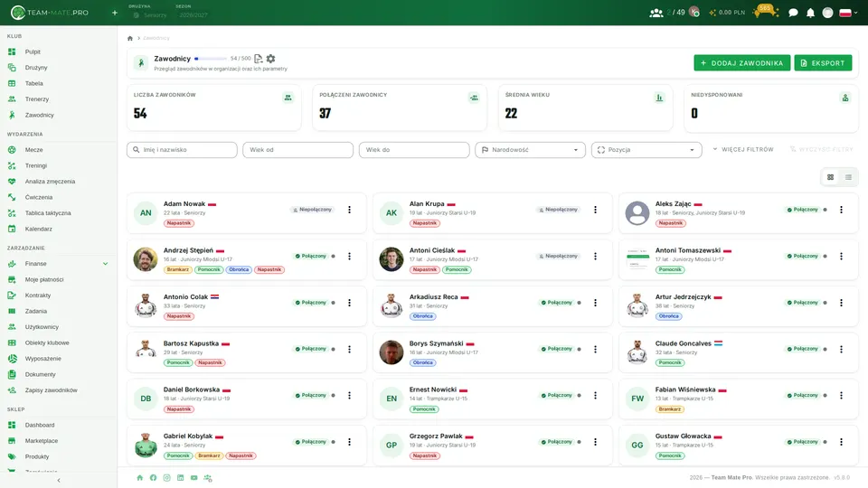Click the Obiekty klubowe icon
The image size is (868, 488).
pos(12,343)
